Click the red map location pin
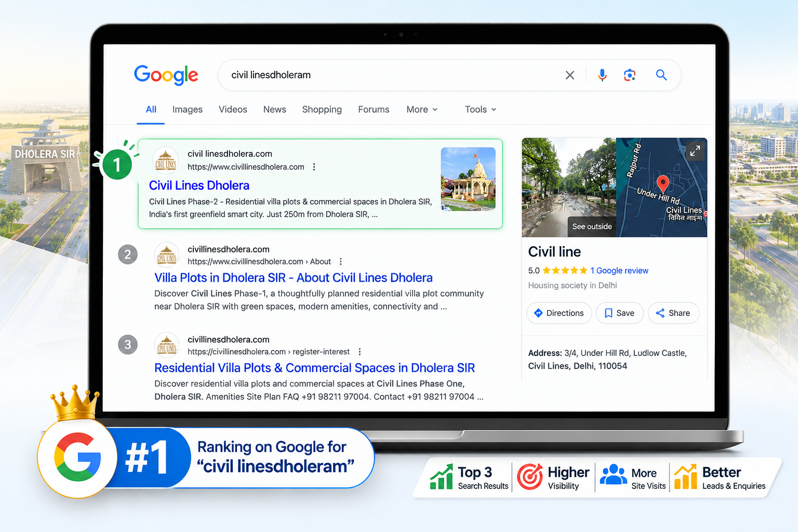 coord(662,184)
